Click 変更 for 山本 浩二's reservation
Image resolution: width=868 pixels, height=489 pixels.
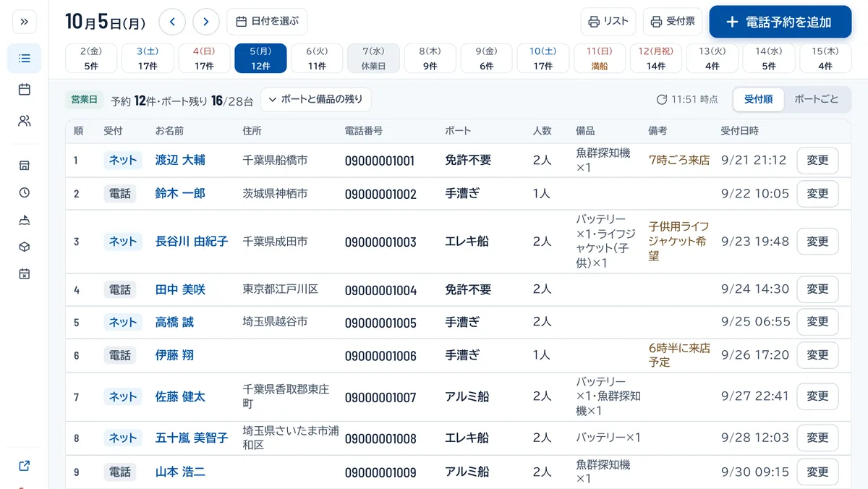[x=817, y=472]
